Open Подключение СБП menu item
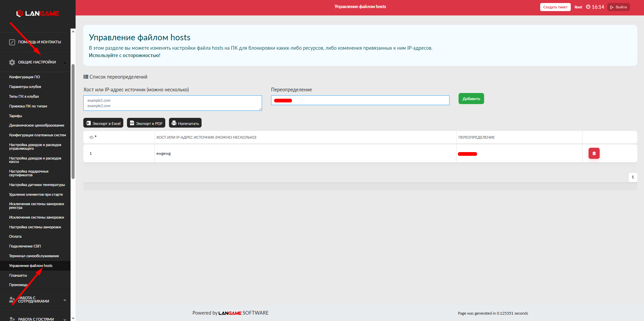 tap(25, 246)
